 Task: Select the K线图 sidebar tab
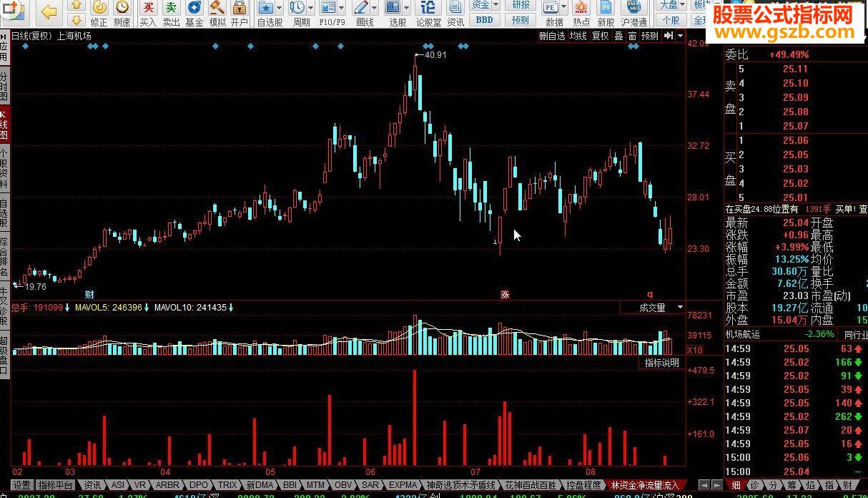click(x=4, y=125)
